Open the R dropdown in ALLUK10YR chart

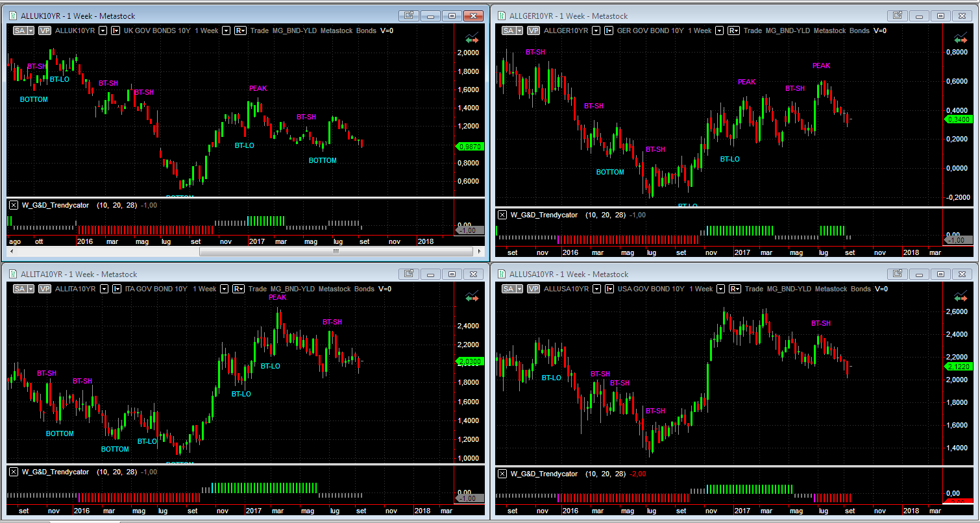point(240,30)
